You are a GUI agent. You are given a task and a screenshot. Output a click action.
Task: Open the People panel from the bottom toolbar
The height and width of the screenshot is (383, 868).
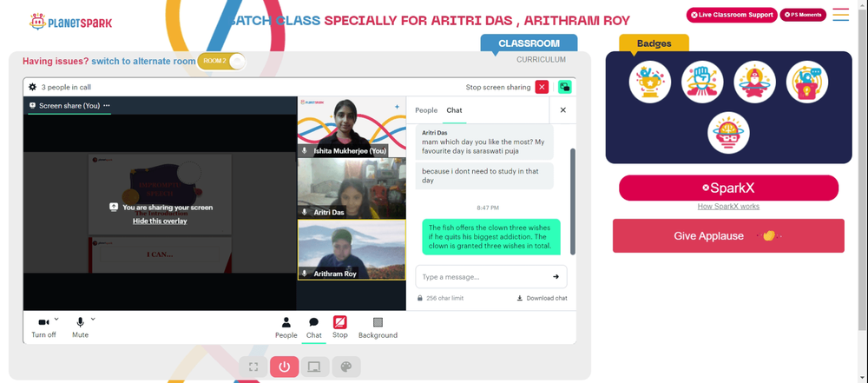click(286, 328)
